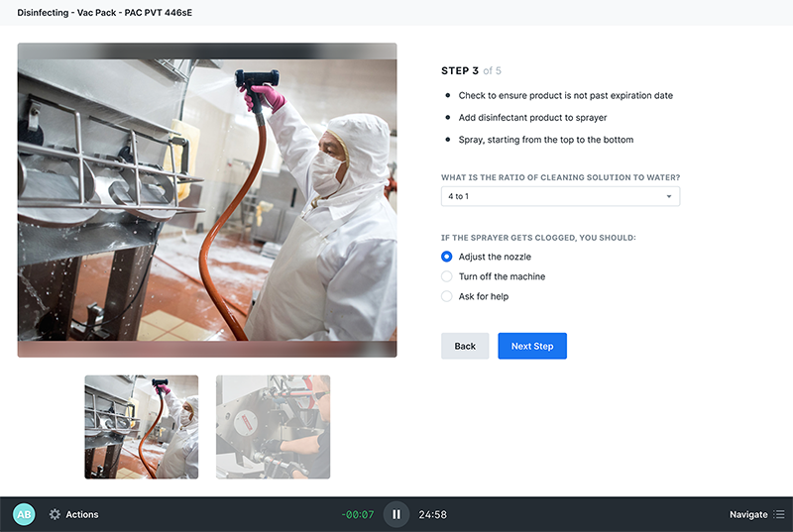Select the 'Adjust the nozzle' radio option

tap(447, 257)
